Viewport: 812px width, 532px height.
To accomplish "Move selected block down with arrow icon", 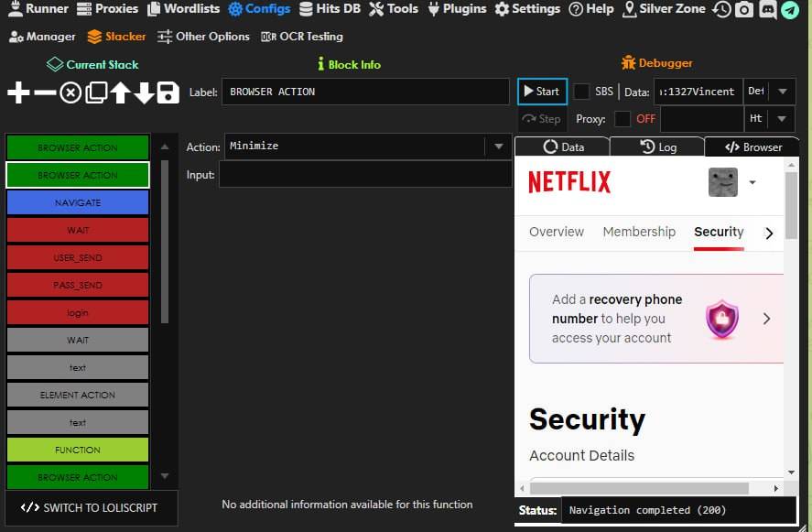I will click(144, 92).
